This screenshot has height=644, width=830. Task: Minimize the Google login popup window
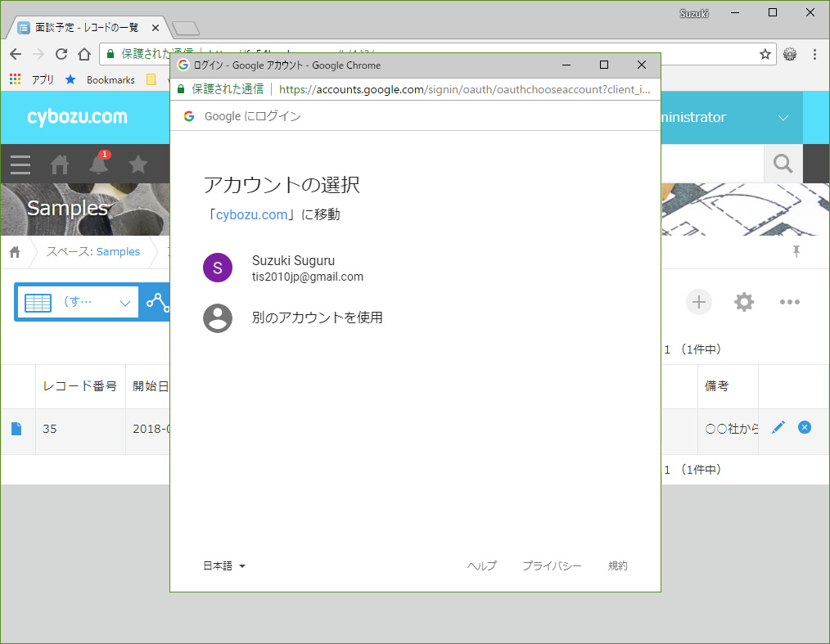(566, 65)
